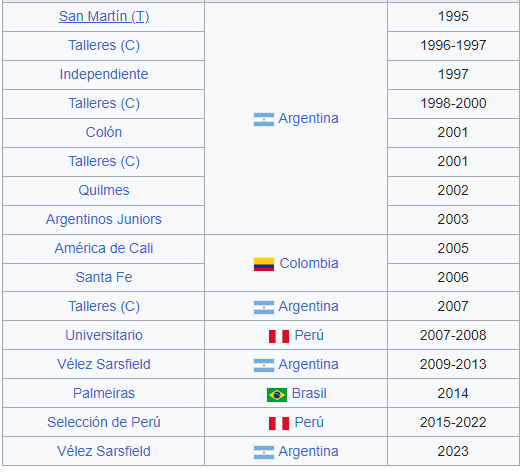
Task: Open the Universitario link
Action: click(104, 335)
